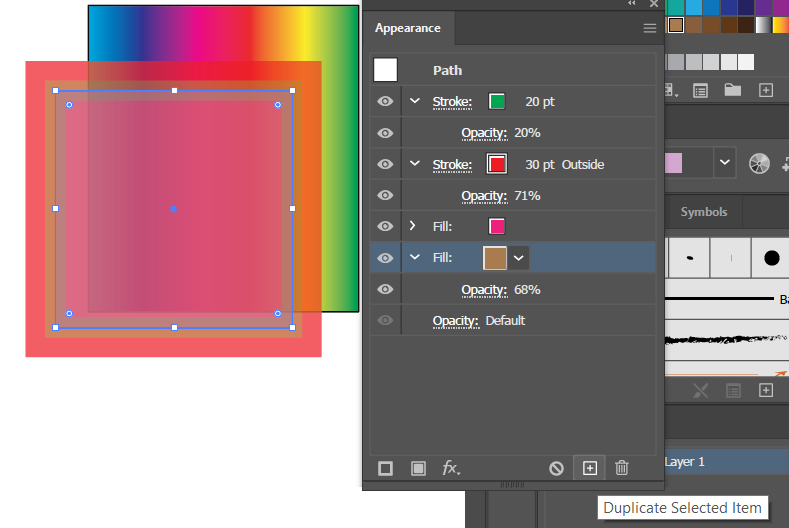
Task: Select the small oval calligraphic brush
Action: coord(689,258)
